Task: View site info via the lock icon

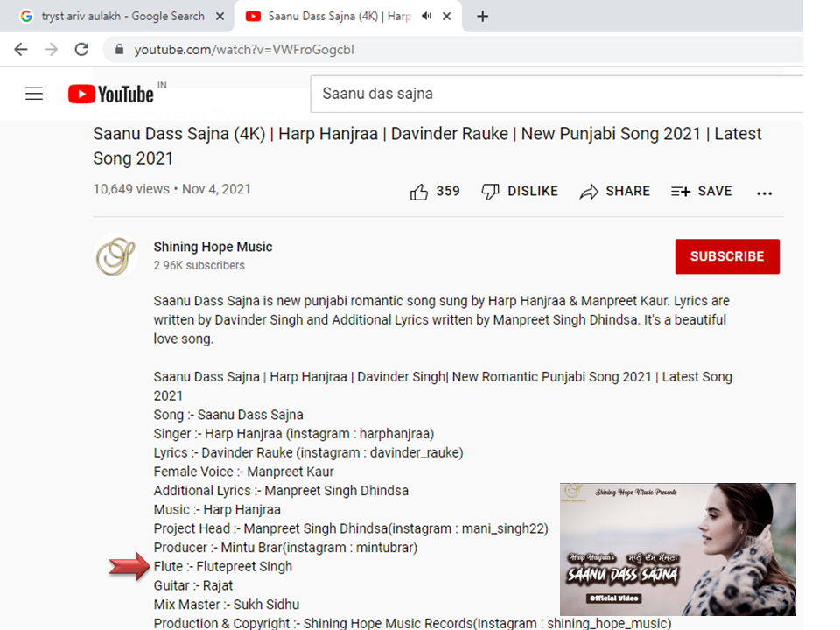Action: tap(119, 50)
